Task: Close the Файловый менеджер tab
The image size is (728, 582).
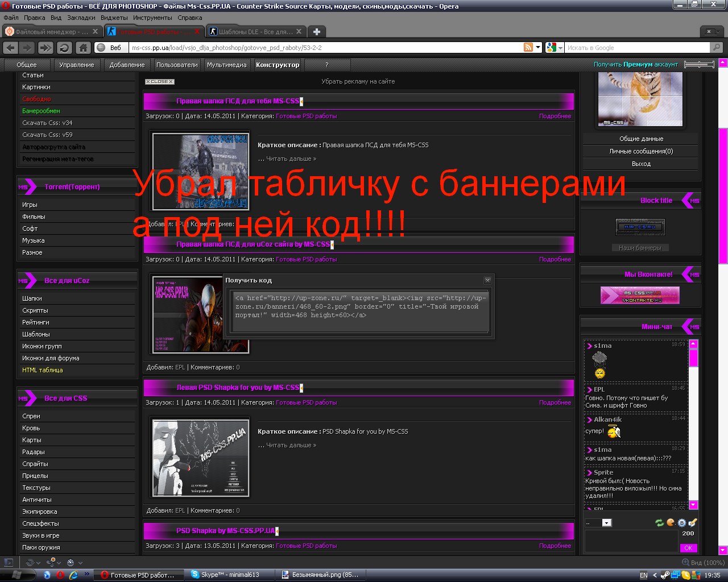Action: coord(96,31)
